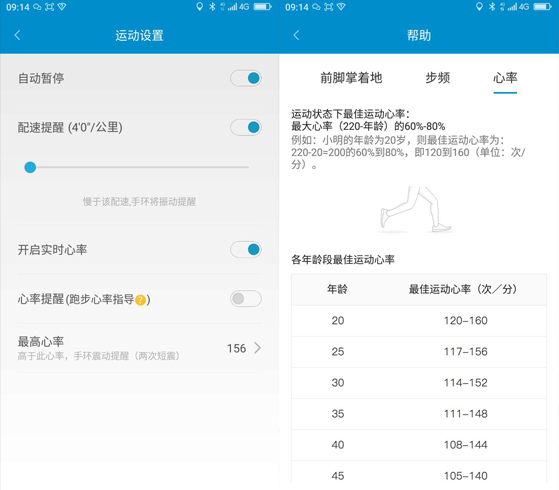Tap the Bluetooth icon in left status bar
The width and height of the screenshot is (559, 490).
pyautogui.click(x=212, y=6)
